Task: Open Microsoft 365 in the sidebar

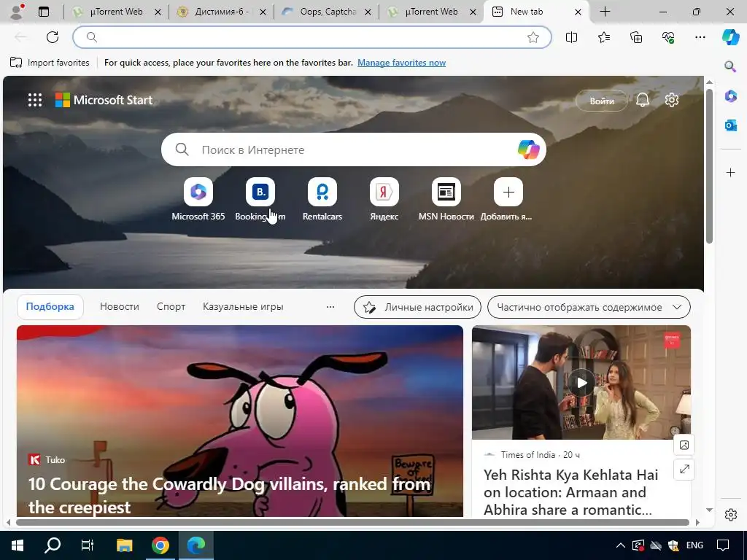Action: click(x=730, y=96)
